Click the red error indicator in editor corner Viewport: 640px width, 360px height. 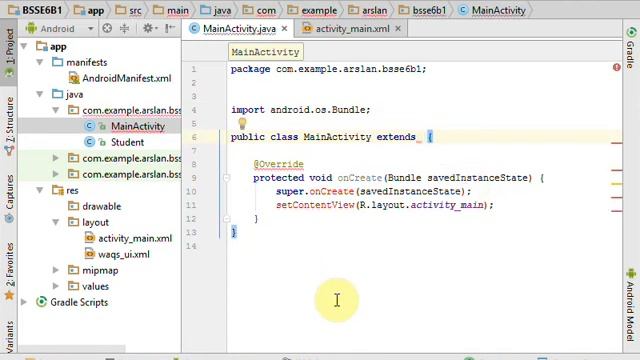pos(616,67)
